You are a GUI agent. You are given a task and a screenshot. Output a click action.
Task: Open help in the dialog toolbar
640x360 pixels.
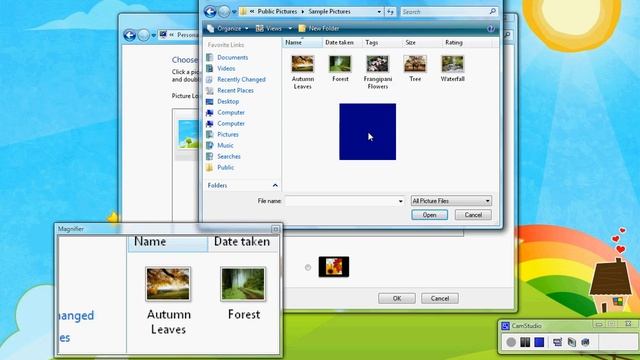pyautogui.click(x=491, y=29)
